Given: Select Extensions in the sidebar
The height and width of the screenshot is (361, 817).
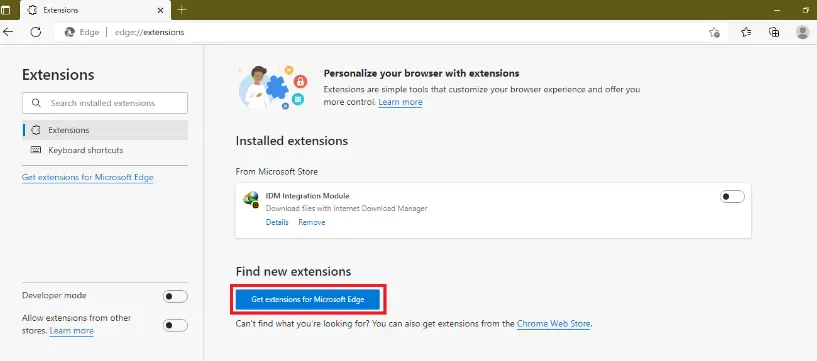Looking at the screenshot, I should (x=105, y=130).
